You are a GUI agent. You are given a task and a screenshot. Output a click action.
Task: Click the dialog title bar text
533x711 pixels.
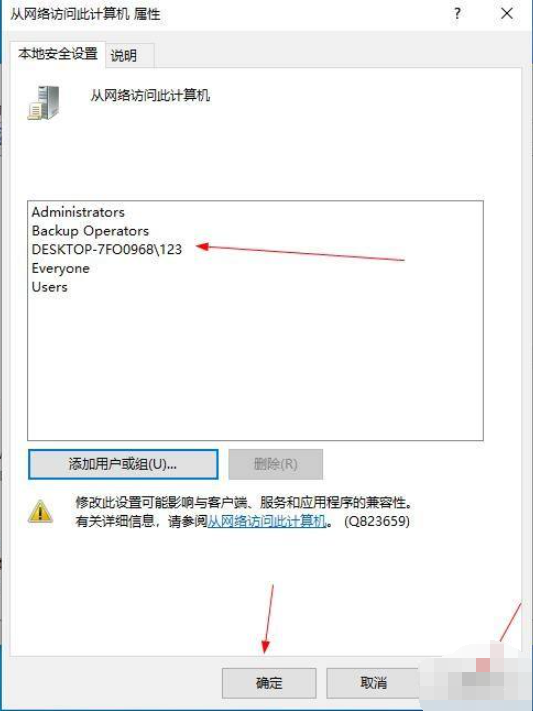[85, 14]
